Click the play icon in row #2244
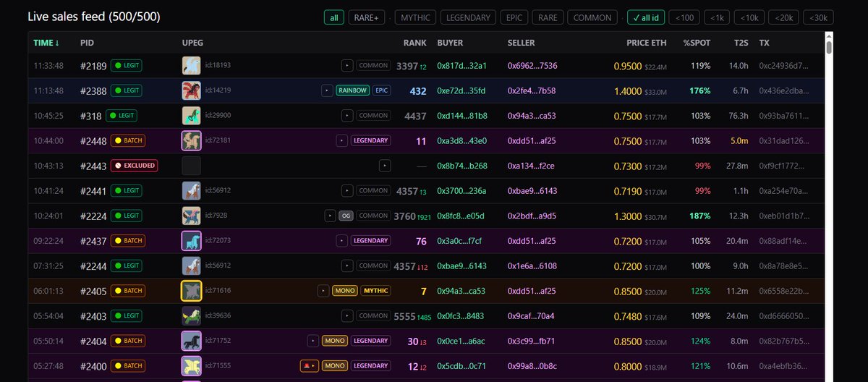 tap(347, 266)
